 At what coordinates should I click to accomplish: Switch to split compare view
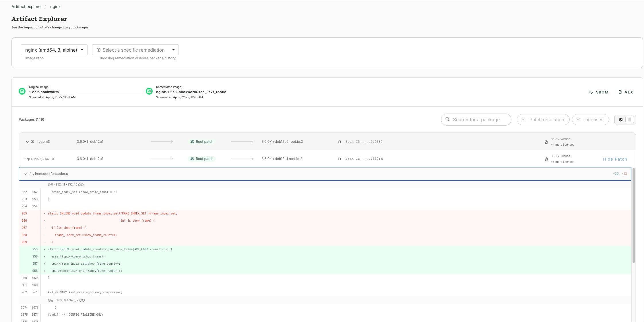(621, 120)
